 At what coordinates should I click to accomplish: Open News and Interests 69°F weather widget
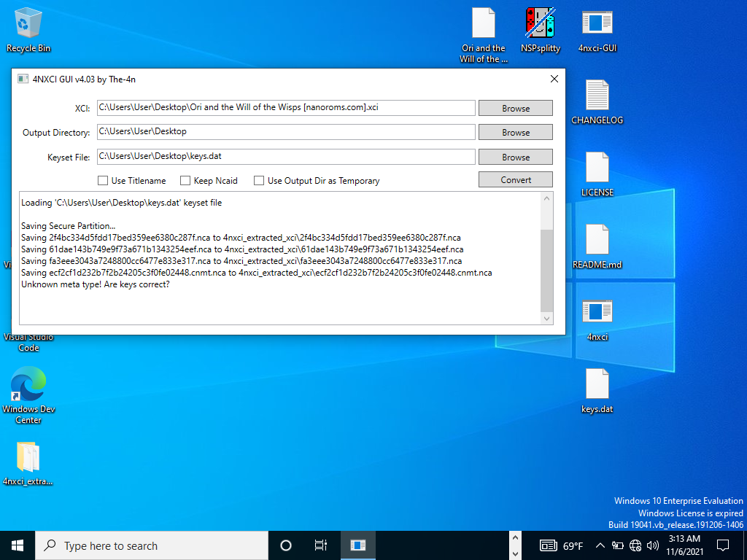561,545
